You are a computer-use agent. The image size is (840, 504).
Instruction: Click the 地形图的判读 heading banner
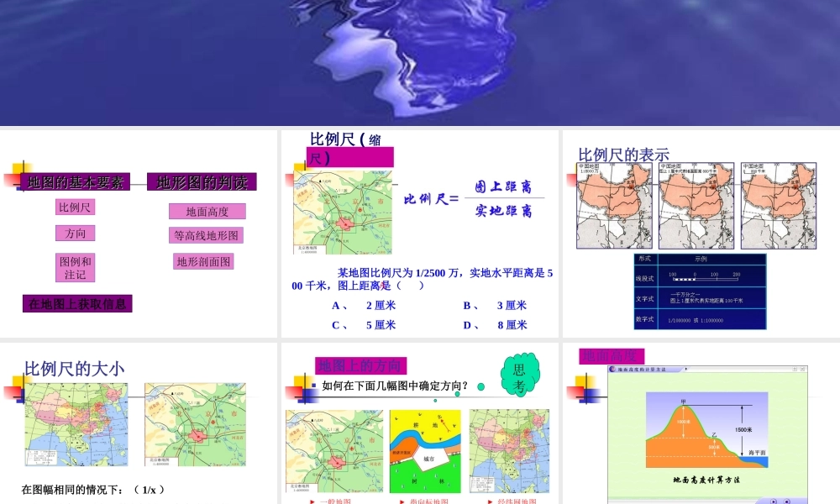[202, 182]
